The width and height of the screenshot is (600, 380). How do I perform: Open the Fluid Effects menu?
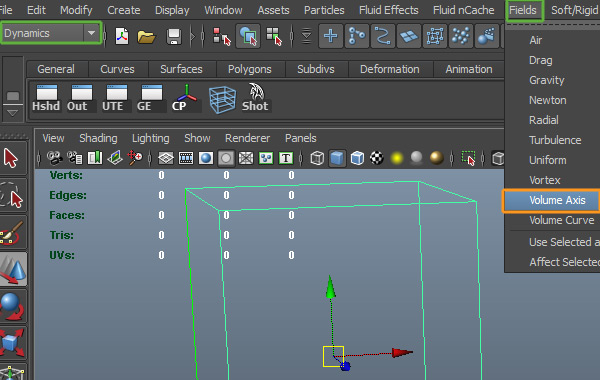tap(388, 10)
